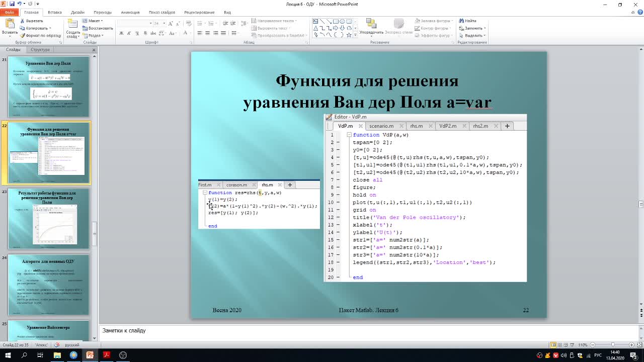This screenshot has height=362, width=644.
Task: Toggle italic formatting with К button
Action: point(129,33)
